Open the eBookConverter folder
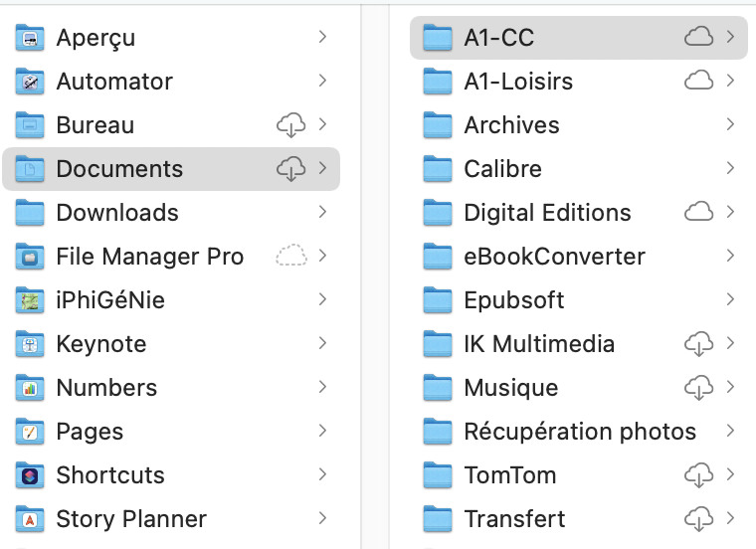756x549 pixels. click(554, 257)
